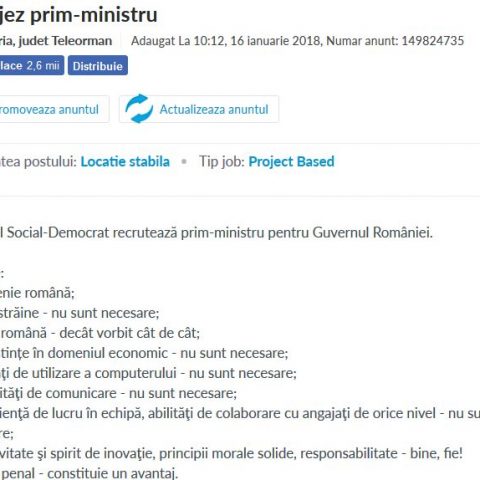
Task: Click the line about utilizare a computerului
Action: click(148, 373)
